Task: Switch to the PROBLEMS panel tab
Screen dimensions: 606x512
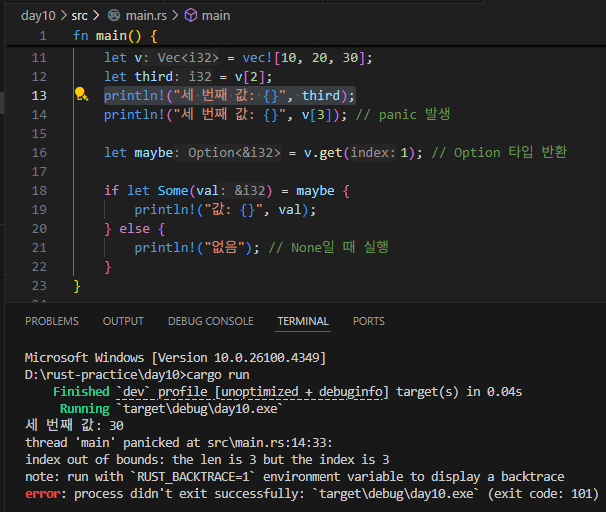Action: point(52,321)
